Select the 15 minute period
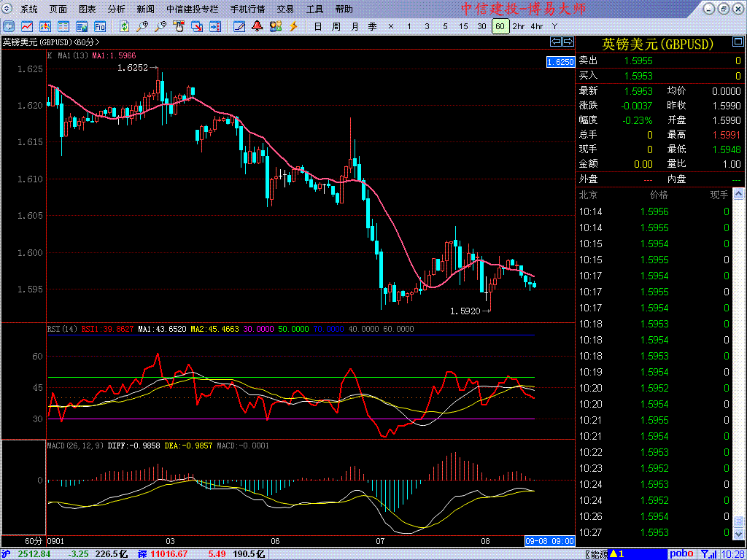This screenshot has width=747, height=560. 463,26
